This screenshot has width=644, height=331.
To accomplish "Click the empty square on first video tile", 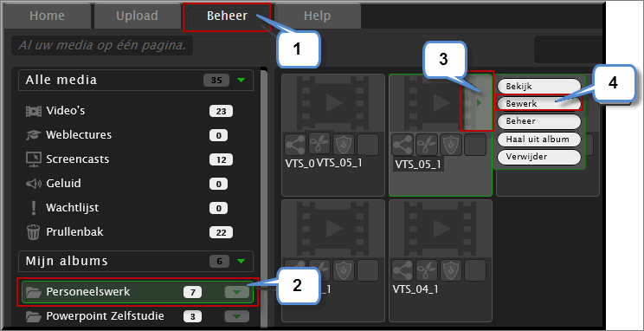I will 368,145.
